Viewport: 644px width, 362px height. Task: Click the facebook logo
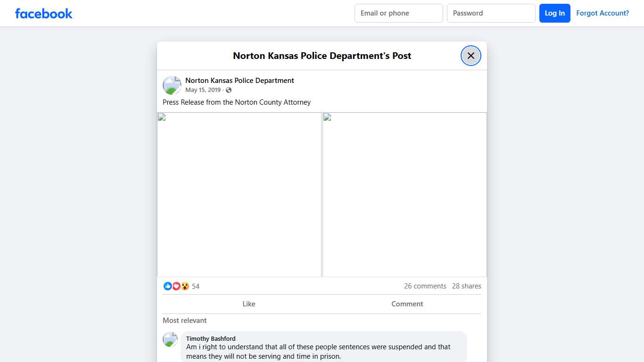click(x=43, y=13)
